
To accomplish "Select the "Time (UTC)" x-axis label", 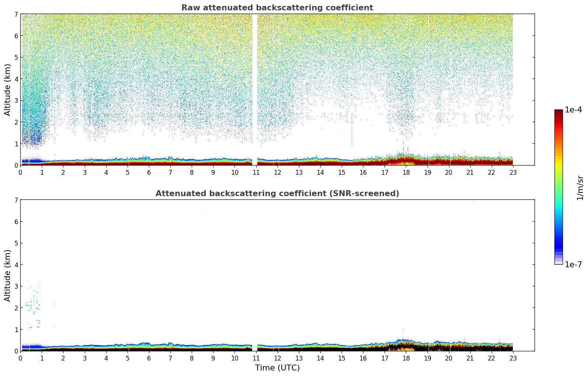I will click(x=277, y=368).
